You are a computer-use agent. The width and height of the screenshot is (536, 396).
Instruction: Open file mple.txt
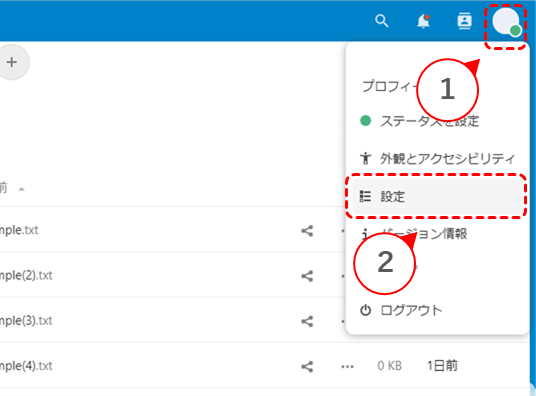19,230
